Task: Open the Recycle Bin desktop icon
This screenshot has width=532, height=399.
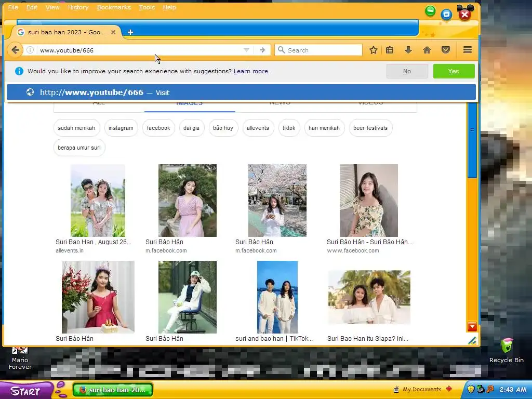Action: point(507,351)
